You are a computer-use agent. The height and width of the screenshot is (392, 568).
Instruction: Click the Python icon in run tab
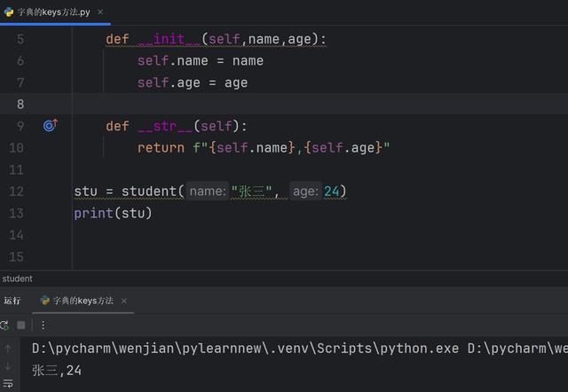tap(45, 301)
